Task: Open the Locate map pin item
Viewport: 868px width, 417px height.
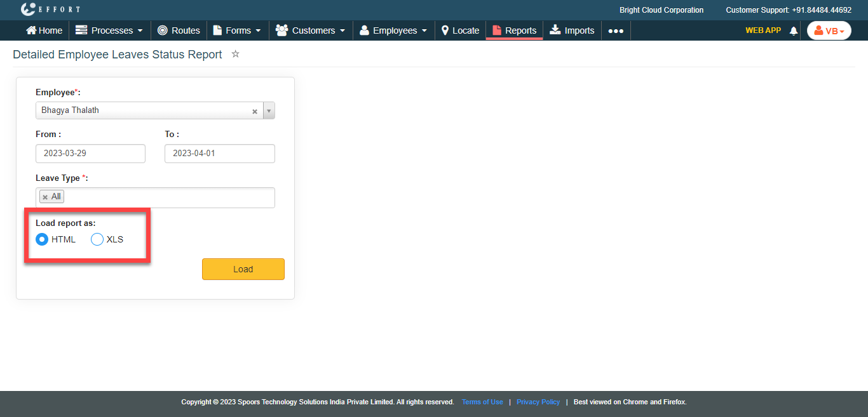Action: tap(460, 30)
